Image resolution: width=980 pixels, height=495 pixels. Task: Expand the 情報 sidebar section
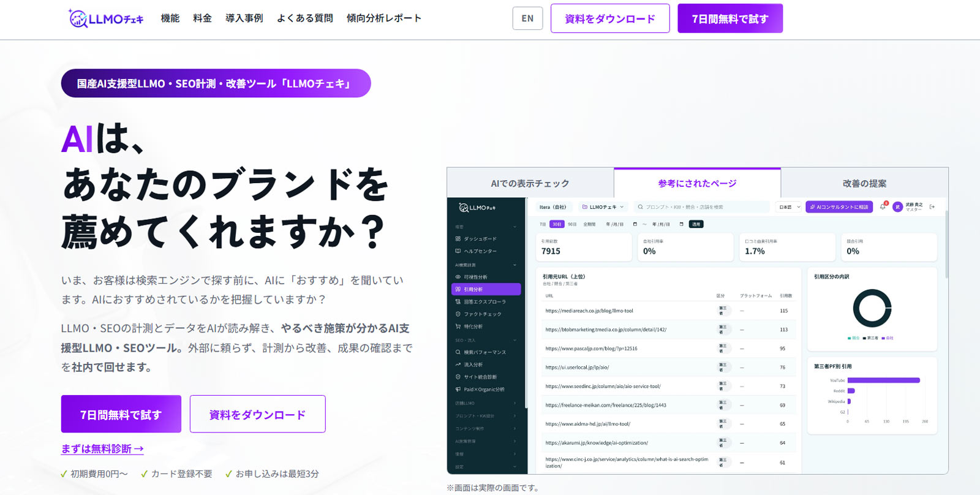click(486, 454)
